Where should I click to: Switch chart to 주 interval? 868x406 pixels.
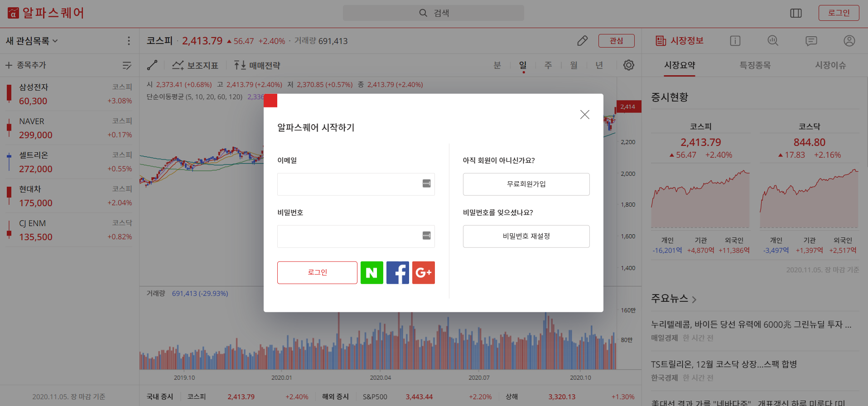548,65
